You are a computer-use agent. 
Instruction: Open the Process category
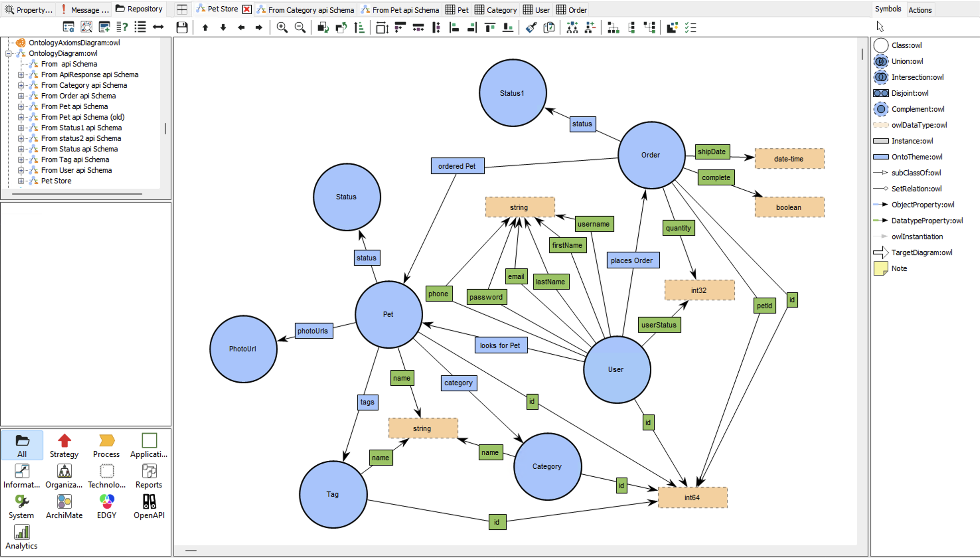(107, 445)
